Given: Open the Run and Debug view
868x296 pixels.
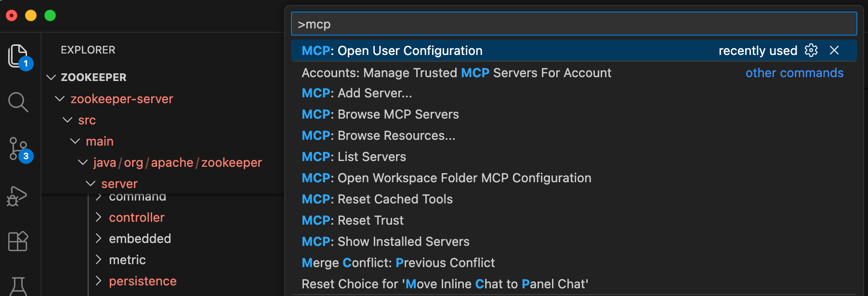Looking at the screenshot, I should 17,196.
